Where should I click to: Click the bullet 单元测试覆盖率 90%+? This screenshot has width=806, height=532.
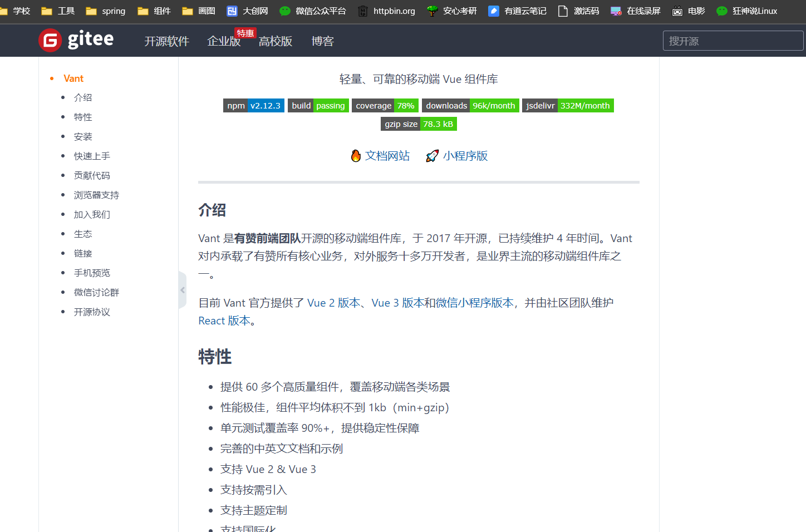tap(320, 428)
